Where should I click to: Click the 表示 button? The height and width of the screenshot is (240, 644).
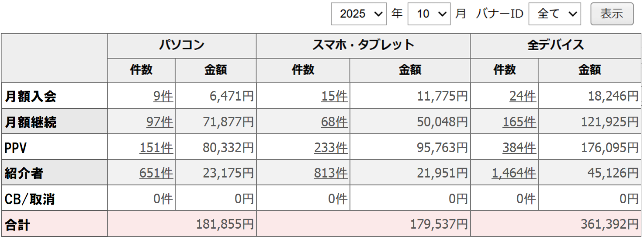coord(612,14)
